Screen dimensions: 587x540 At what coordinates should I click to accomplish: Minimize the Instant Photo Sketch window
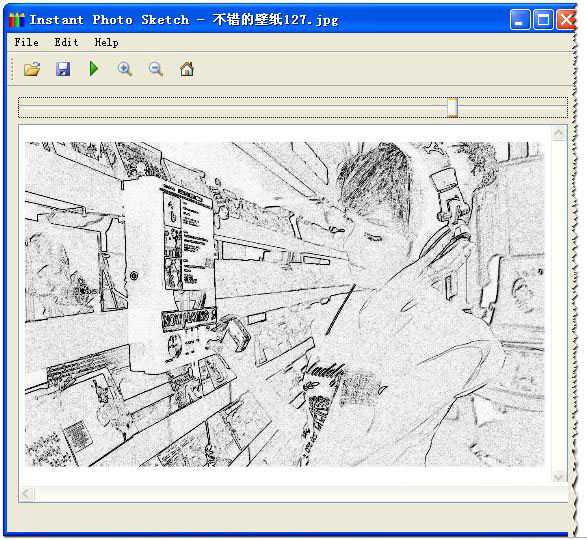click(520, 19)
